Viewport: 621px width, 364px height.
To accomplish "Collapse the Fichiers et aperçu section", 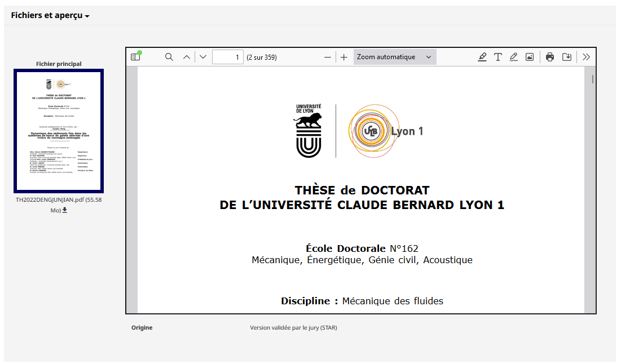I will coord(50,15).
